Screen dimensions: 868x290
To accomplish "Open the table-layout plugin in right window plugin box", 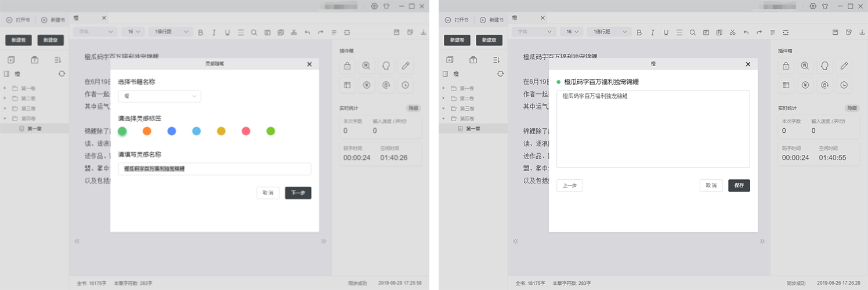I will 786,85.
